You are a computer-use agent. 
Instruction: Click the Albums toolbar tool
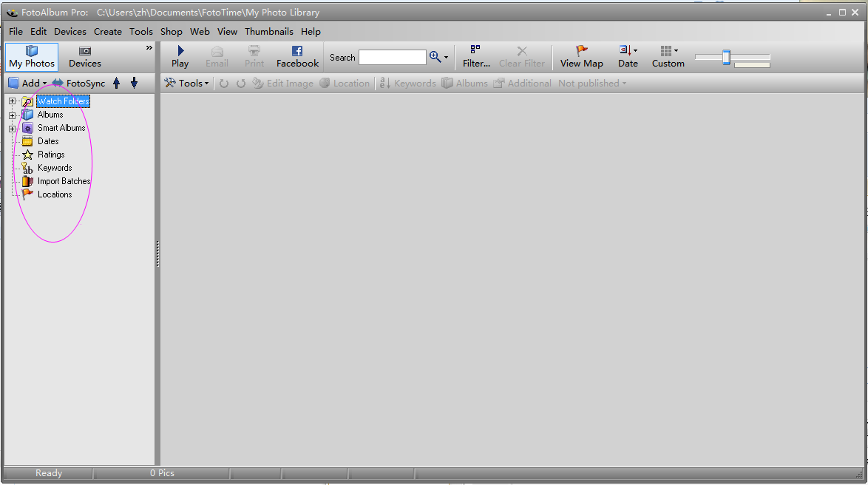464,83
